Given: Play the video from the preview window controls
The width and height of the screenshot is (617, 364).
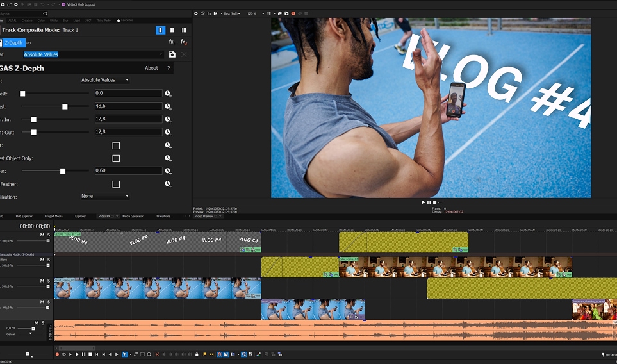Looking at the screenshot, I should point(423,202).
